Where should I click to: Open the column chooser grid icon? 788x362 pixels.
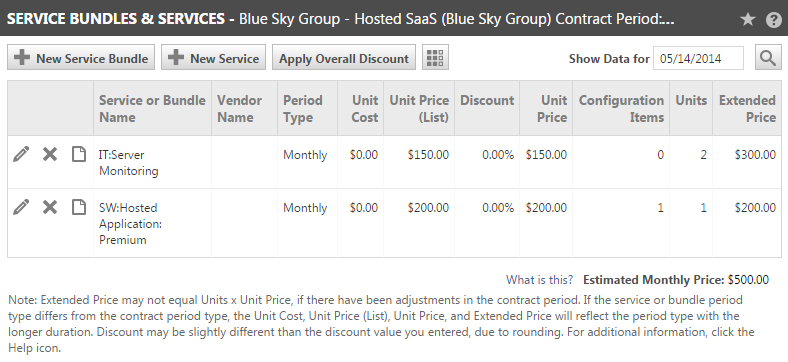(435, 58)
